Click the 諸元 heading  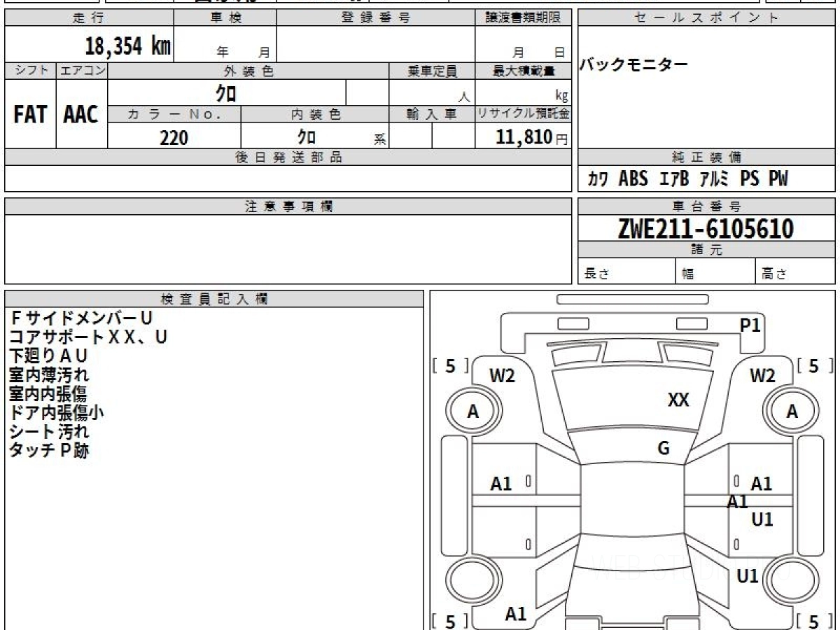[706, 250]
